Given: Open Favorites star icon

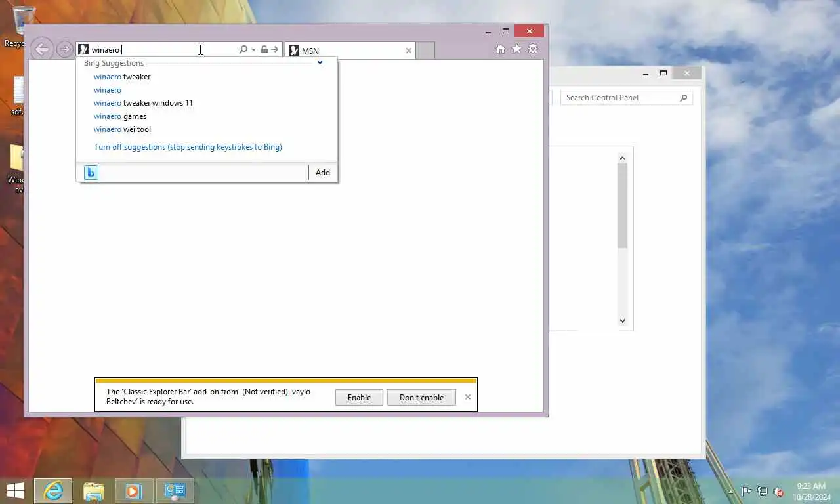Looking at the screenshot, I should pyautogui.click(x=516, y=49).
